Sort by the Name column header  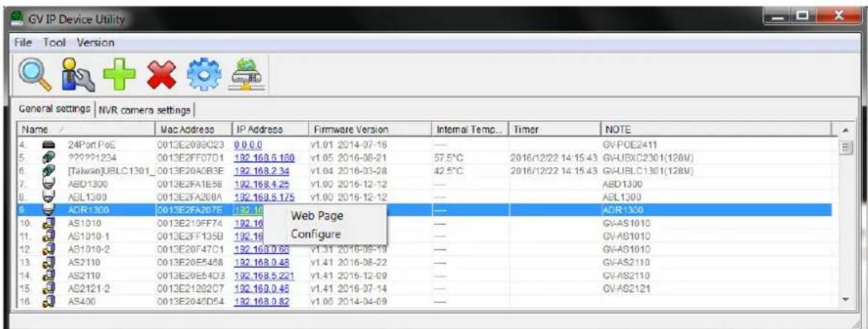pos(85,130)
